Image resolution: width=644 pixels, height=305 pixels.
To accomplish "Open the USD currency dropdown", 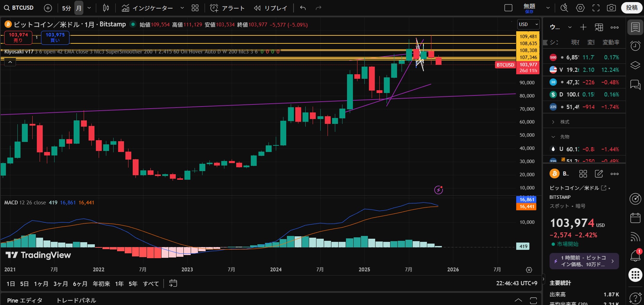I will (528, 24).
